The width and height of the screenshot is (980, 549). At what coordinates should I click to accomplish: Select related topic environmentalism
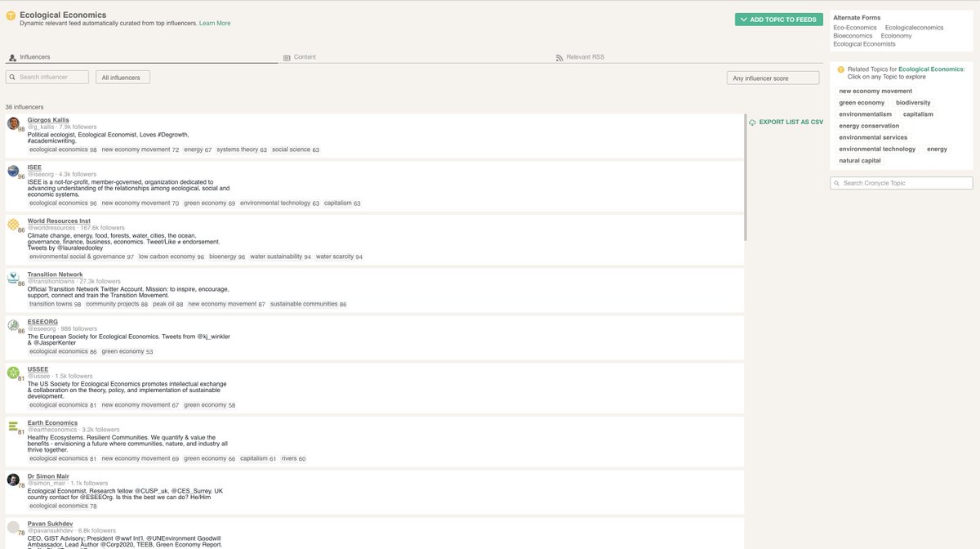[865, 114]
